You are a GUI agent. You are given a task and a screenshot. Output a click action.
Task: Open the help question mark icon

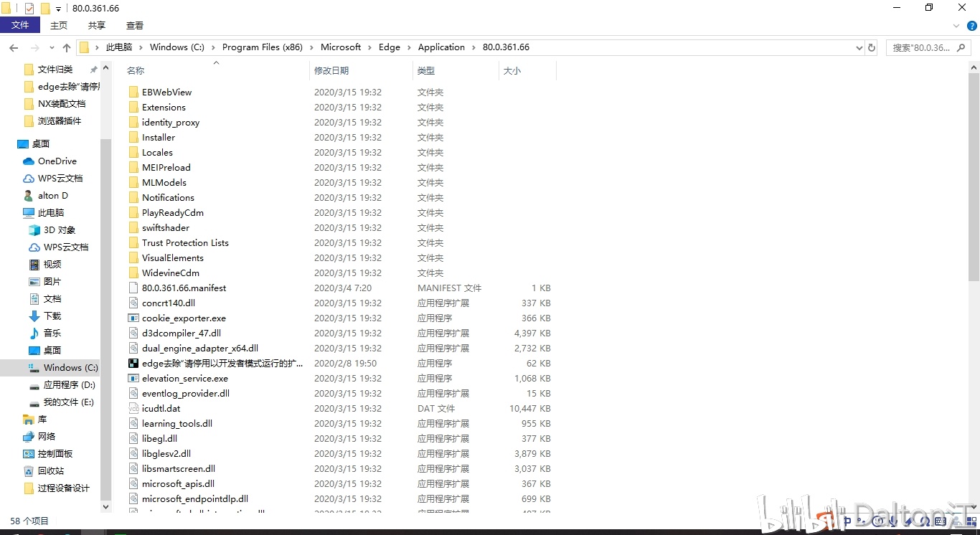tap(972, 26)
